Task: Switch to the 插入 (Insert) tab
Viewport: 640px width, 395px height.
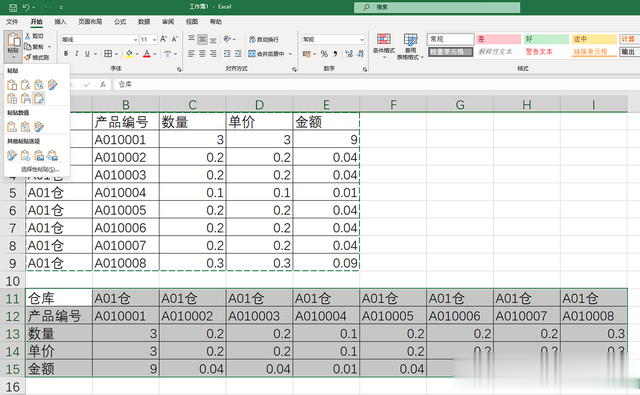Action: tap(60, 22)
